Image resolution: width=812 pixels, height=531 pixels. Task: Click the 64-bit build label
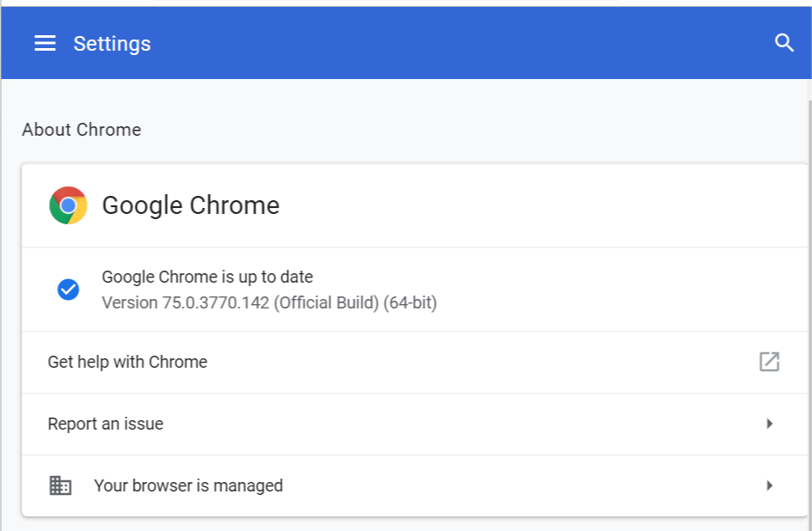[410, 302]
